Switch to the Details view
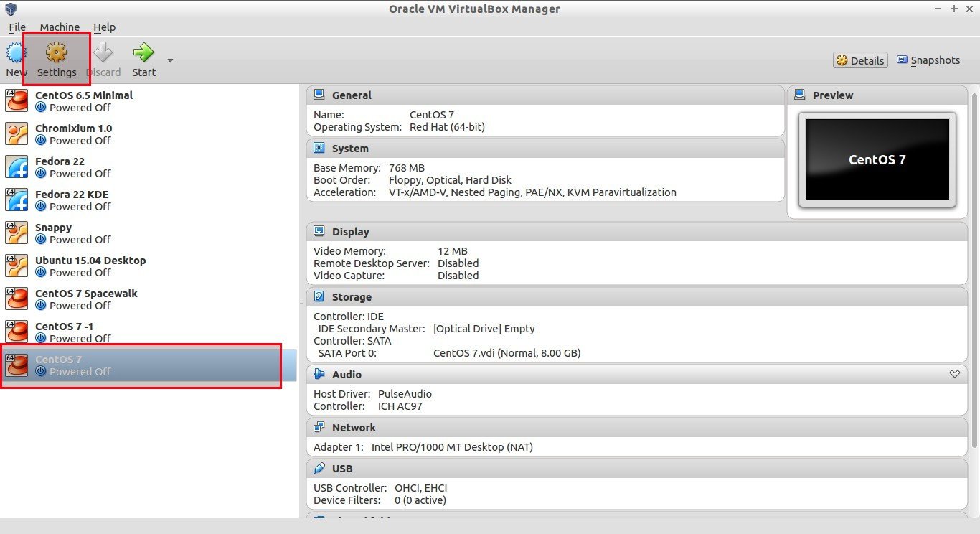 click(860, 60)
